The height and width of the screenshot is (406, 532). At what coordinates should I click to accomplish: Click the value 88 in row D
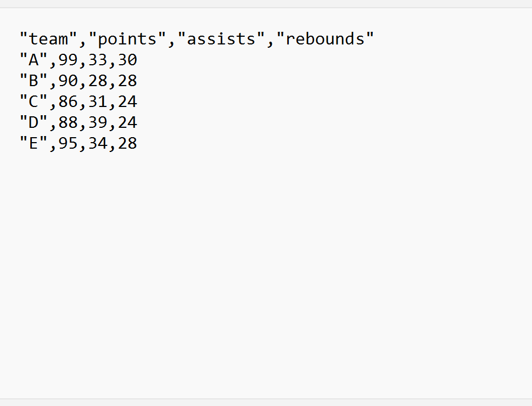pos(68,122)
